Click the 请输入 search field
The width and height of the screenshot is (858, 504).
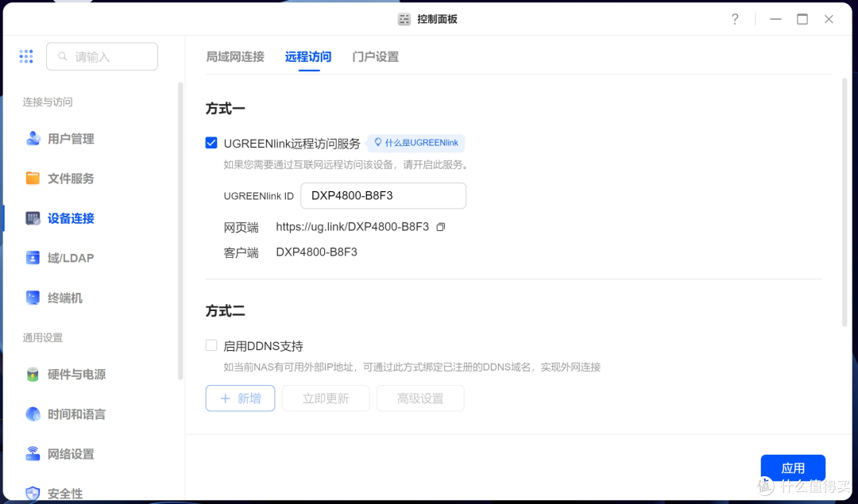coord(102,56)
